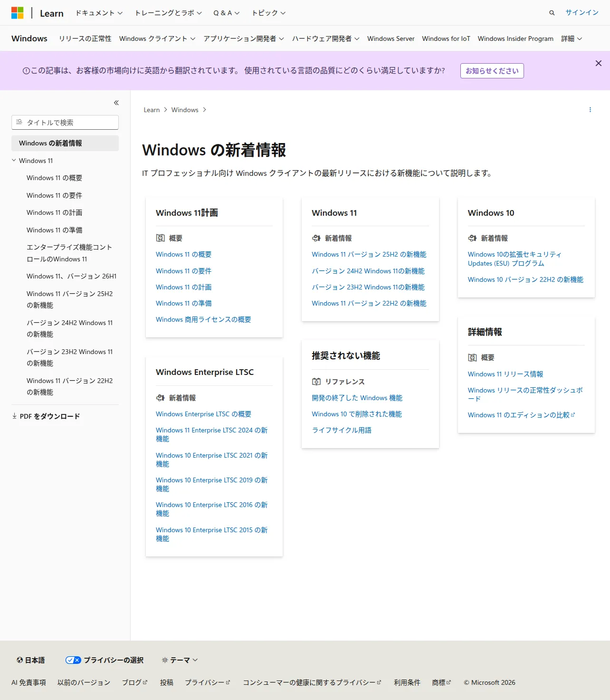Open 開発の終了した Windows 機能 link
This screenshot has height=700, width=610.
357,398
